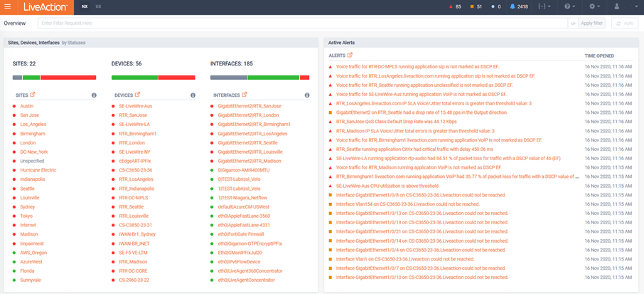Open alert RTR_Madison IP SLA Voice/Jitter errors

415,131
